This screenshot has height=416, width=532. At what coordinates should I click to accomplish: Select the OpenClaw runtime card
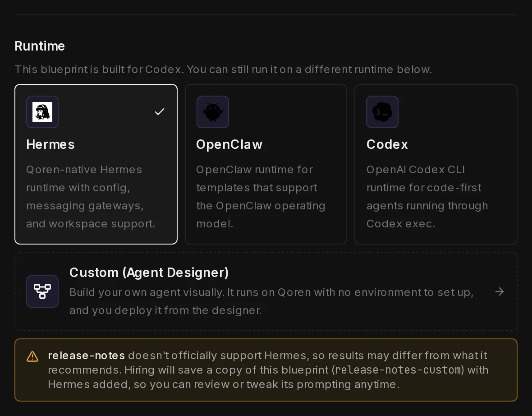[266, 164]
